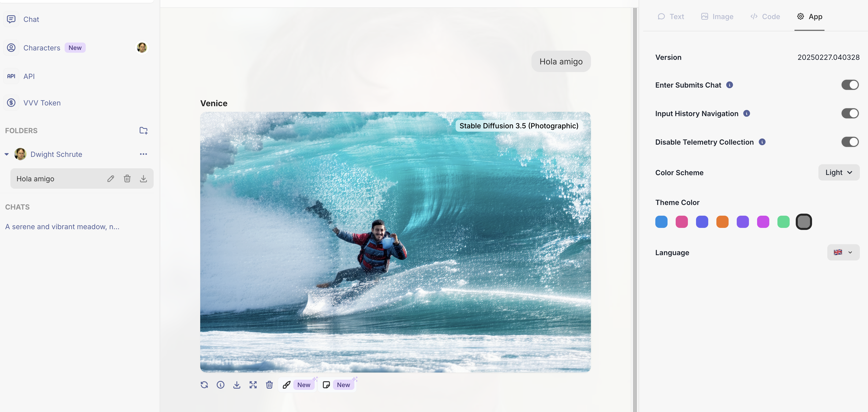Delete the Hola amigo chat

click(x=127, y=179)
